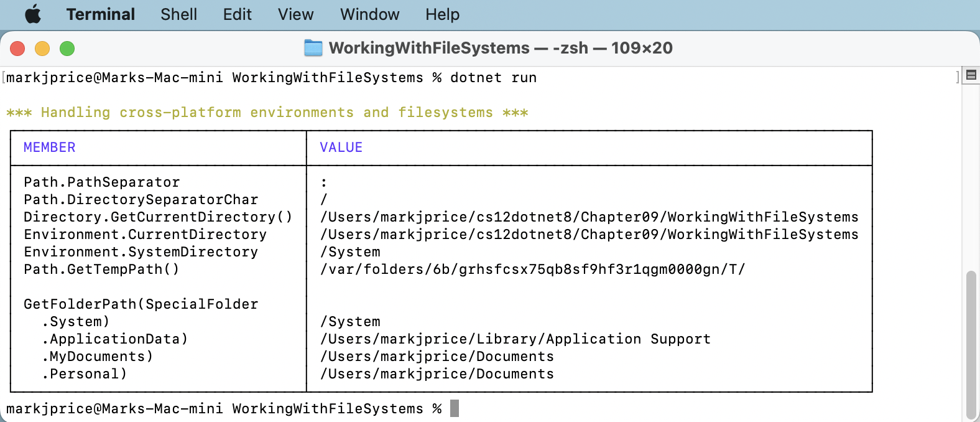
Task: Click the Path.PathSeparator row label
Action: tap(102, 182)
